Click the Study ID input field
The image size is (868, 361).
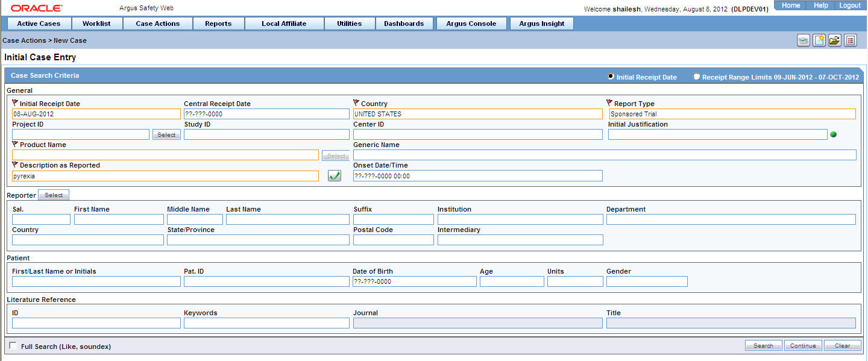tap(266, 134)
